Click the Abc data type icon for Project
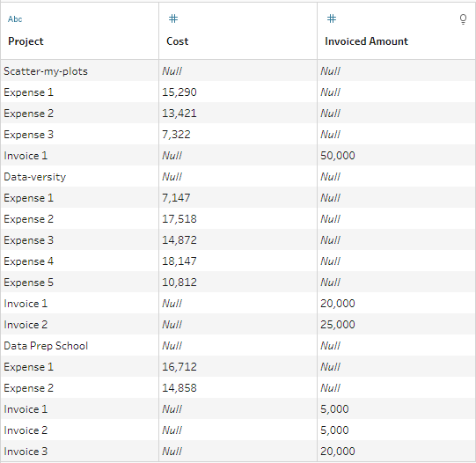 click(15, 19)
